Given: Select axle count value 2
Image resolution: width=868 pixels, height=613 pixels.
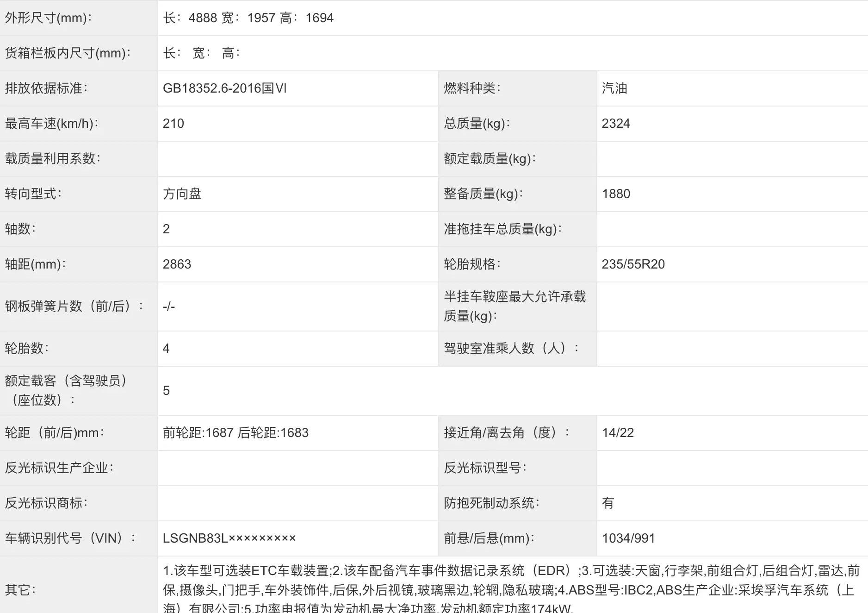Looking at the screenshot, I should pyautogui.click(x=166, y=229).
